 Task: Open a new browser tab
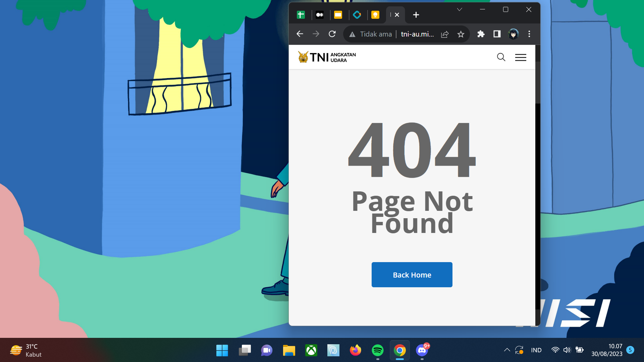[416, 15]
